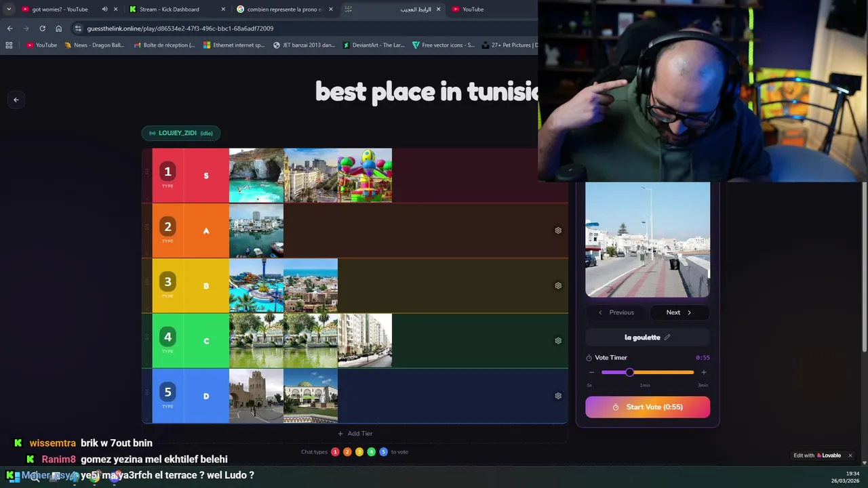The image size is (868, 488).
Task: Open the apps grid in bookmarks bar
Action: 9,45
